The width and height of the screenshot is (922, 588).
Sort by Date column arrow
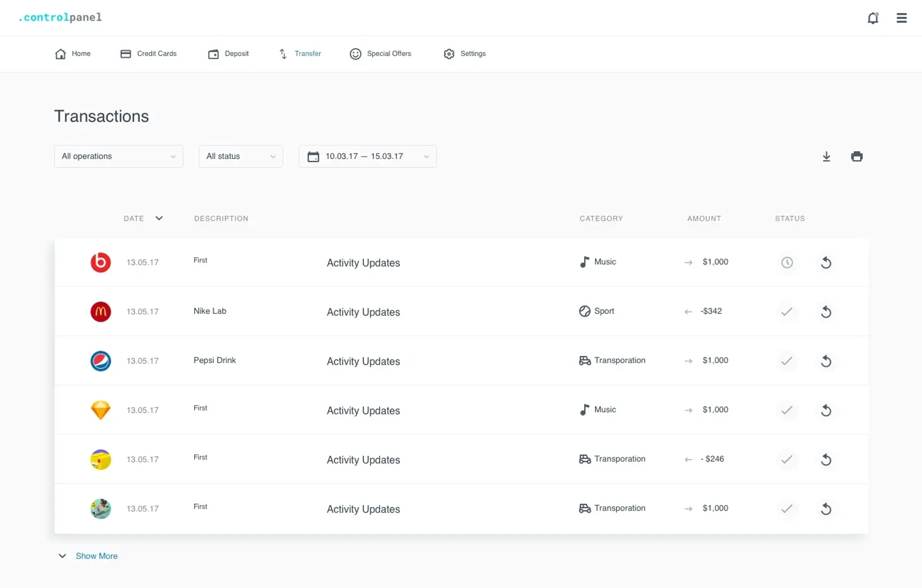159,218
